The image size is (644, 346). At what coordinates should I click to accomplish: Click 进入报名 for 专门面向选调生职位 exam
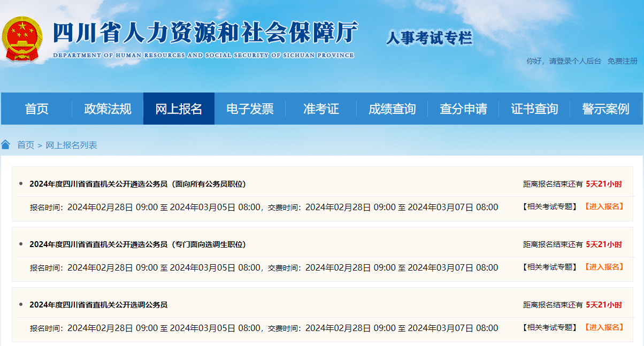pyautogui.click(x=603, y=267)
